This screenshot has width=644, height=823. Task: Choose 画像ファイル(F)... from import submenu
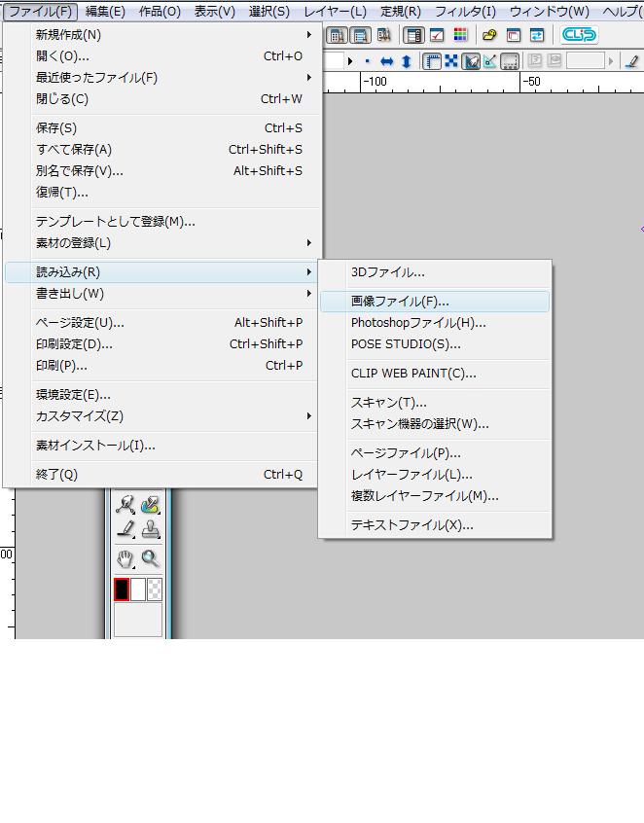pos(435,302)
